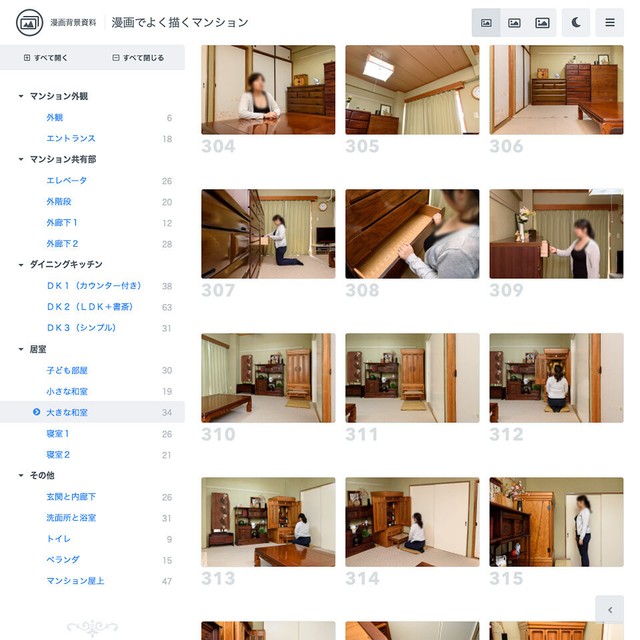This screenshot has width=640, height=640.
Task: Open photo thumbnail 306
Action: 556,90
